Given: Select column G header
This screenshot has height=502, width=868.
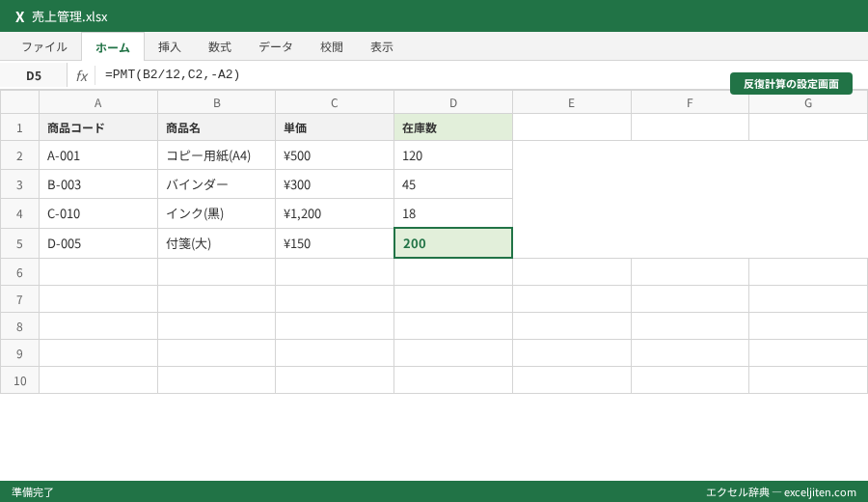Looking at the screenshot, I should pos(808,102).
